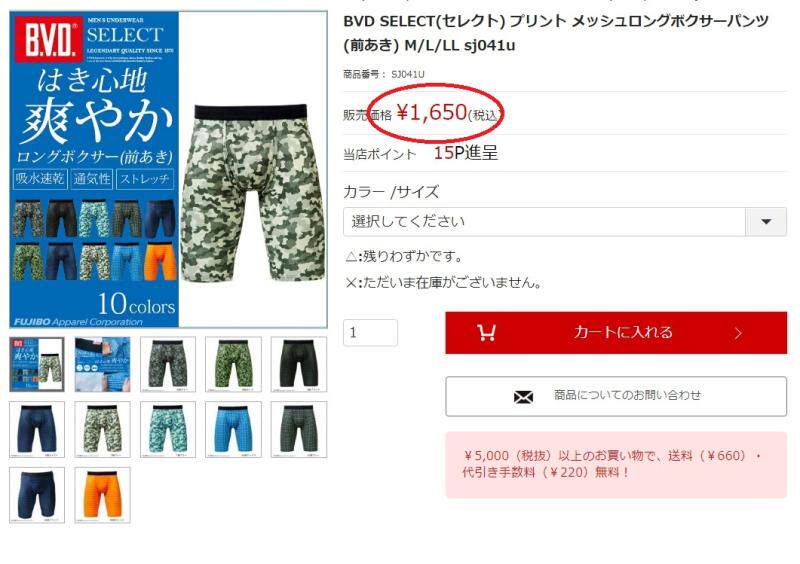Image resolution: width=800 pixels, height=564 pixels.
Task: Open 商品についてのお問い合わせ inquiry button
Action: coord(616,397)
